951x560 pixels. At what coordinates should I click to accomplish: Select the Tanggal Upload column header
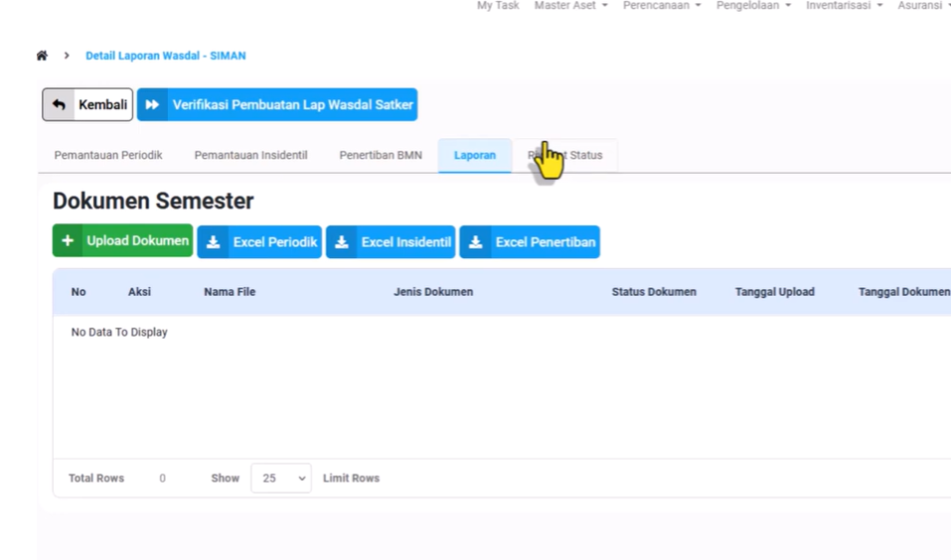[x=774, y=292]
